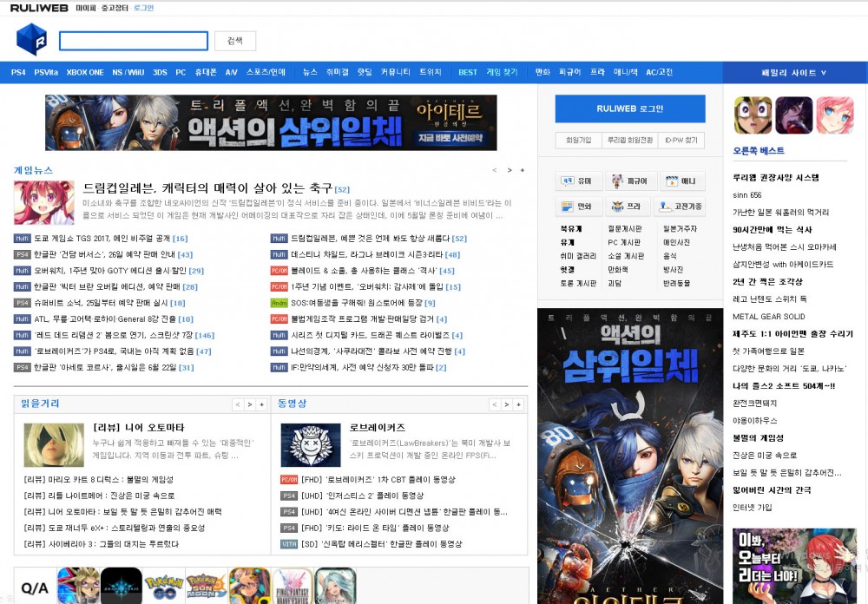
Task: Open the 애니 board icon button
Action: [x=681, y=181]
